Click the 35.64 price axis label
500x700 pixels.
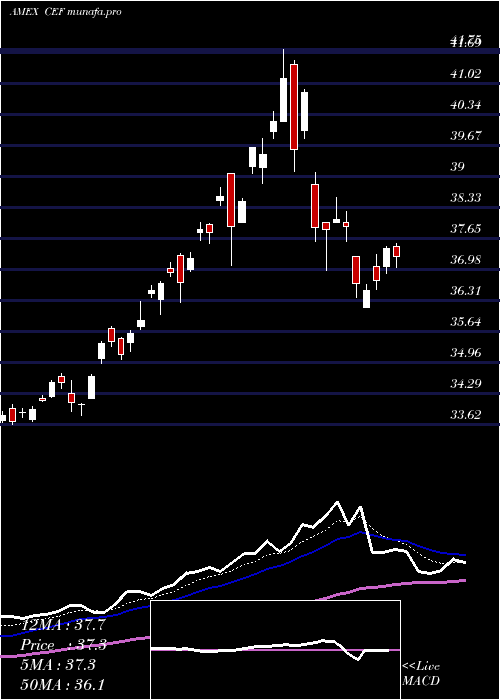click(466, 322)
